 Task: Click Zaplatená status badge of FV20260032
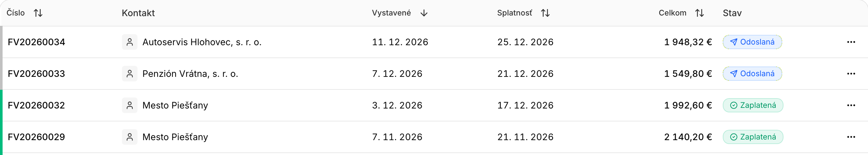point(753,106)
